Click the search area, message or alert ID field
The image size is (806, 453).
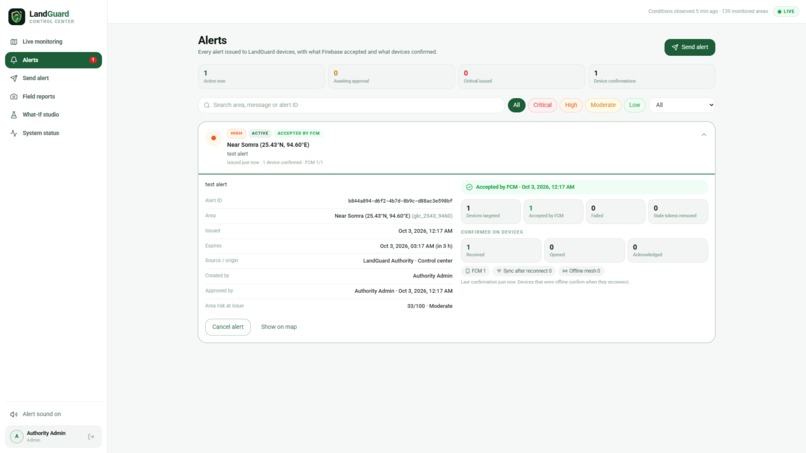tap(351, 105)
